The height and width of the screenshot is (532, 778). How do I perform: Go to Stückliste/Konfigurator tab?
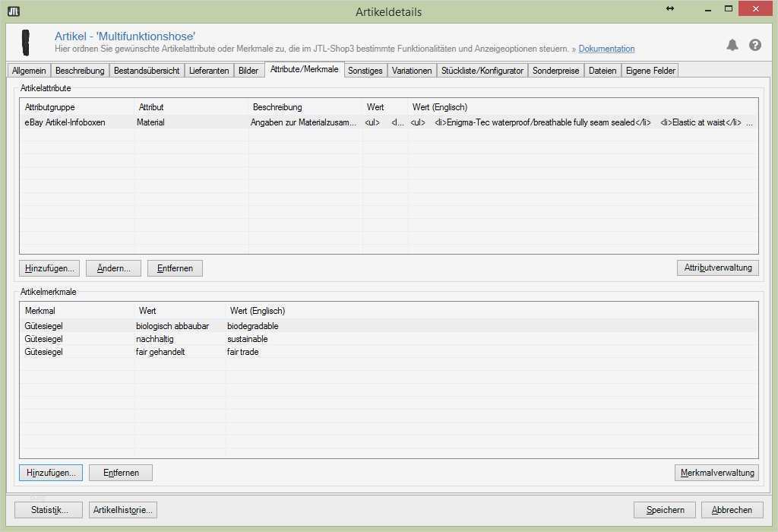click(482, 71)
